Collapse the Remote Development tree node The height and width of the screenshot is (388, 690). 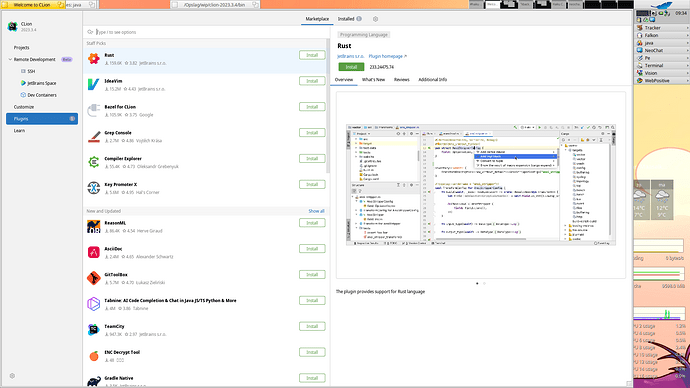[10, 59]
